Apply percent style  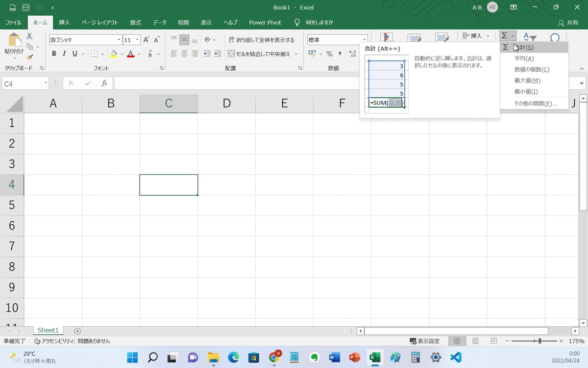tap(329, 54)
